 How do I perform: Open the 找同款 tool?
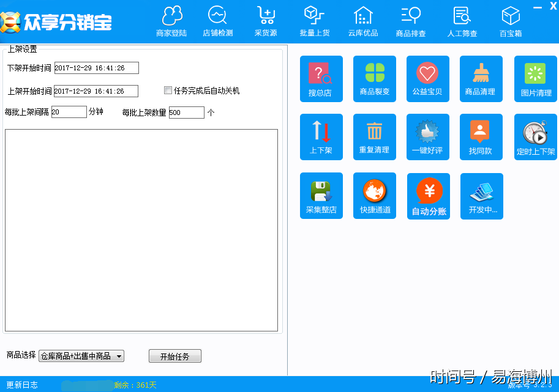pyautogui.click(x=481, y=137)
